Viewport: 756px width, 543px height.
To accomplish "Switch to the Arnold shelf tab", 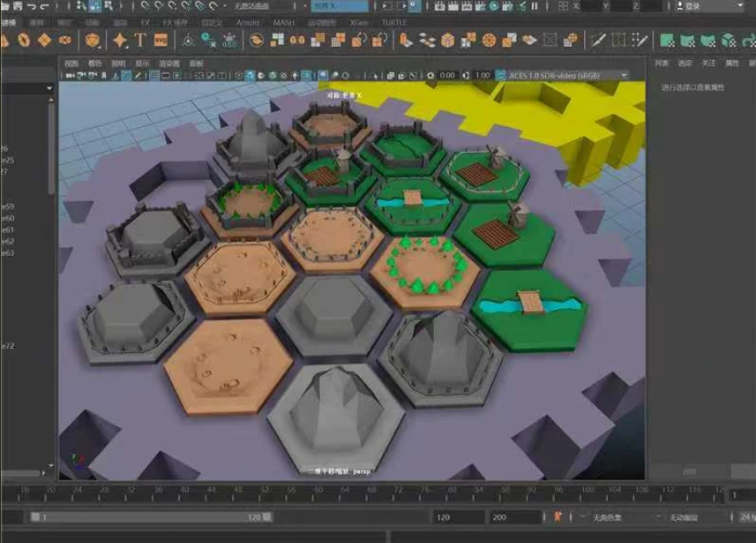I will click(248, 23).
